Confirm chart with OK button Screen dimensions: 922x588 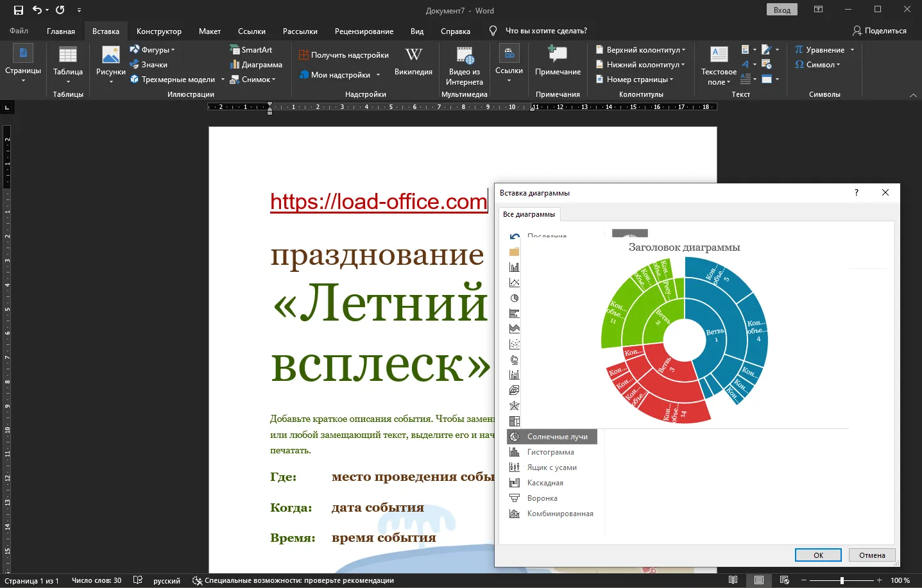(x=818, y=555)
